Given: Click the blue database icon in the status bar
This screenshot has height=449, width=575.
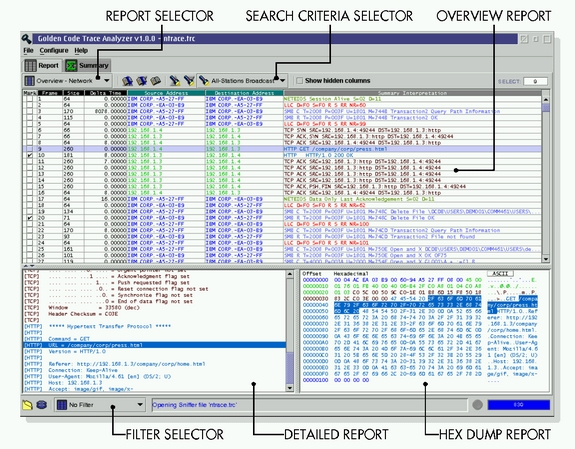Looking at the screenshot, I should (41, 405).
